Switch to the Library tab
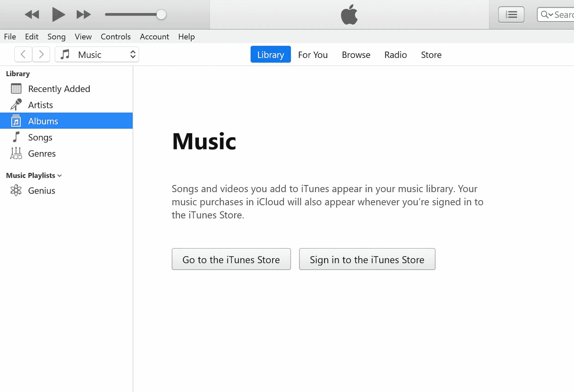 271,54
